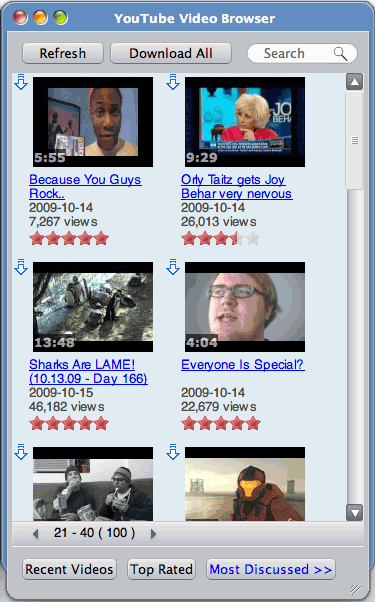Click the green zoom window button
375x602 pixels.
[60, 18]
